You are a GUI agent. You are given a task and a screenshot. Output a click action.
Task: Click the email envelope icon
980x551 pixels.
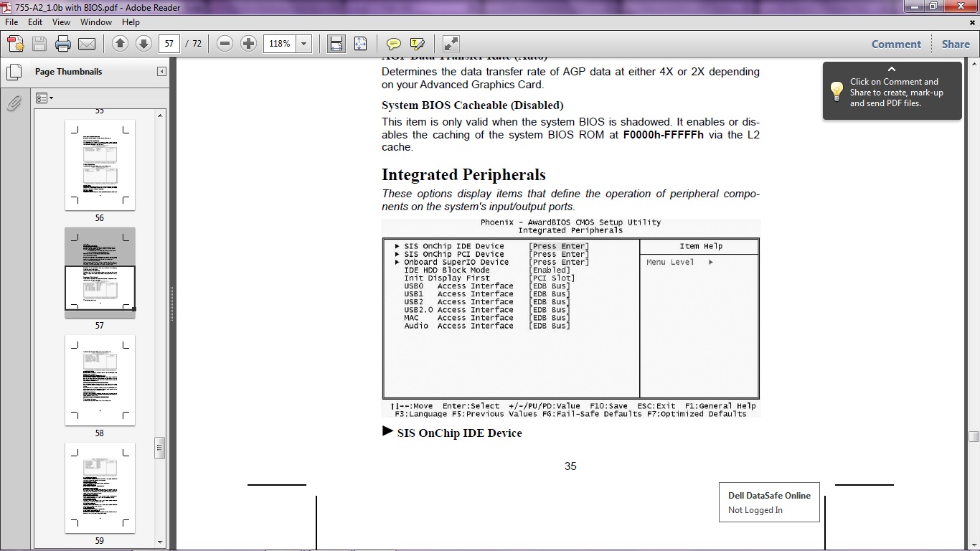tap(87, 44)
